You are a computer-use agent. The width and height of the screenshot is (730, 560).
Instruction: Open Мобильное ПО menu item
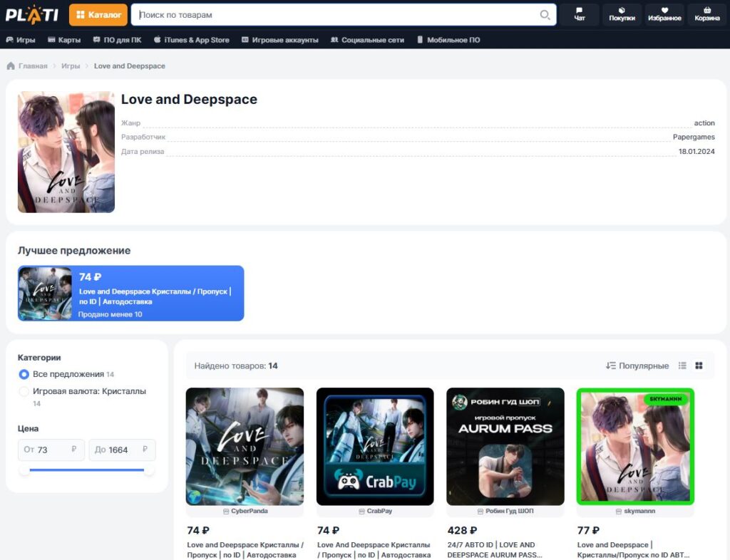coord(448,40)
